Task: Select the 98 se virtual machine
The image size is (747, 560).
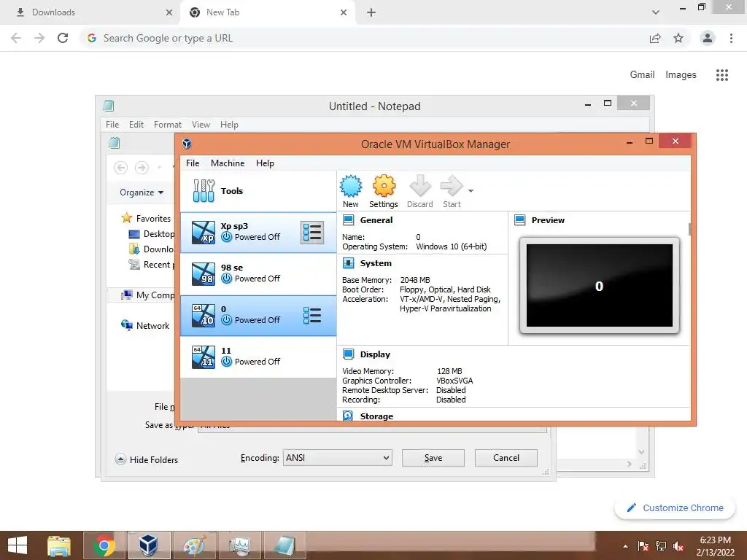Action: 258,274
